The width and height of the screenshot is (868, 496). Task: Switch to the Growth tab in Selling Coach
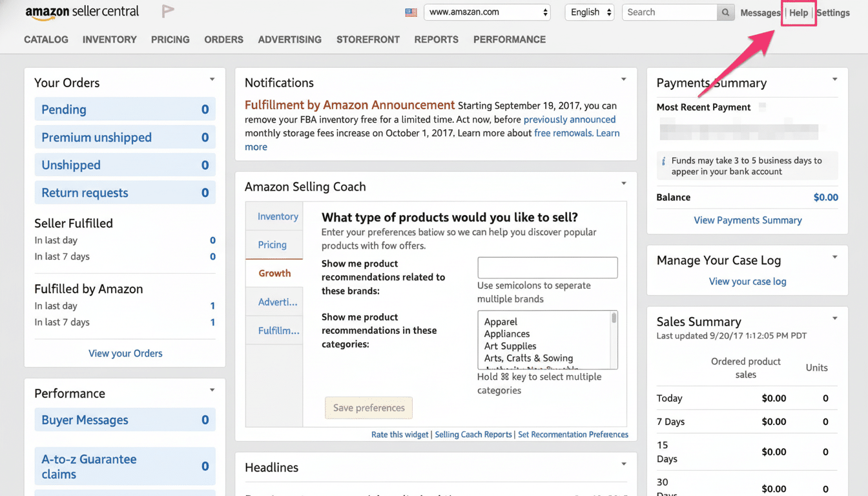274,273
